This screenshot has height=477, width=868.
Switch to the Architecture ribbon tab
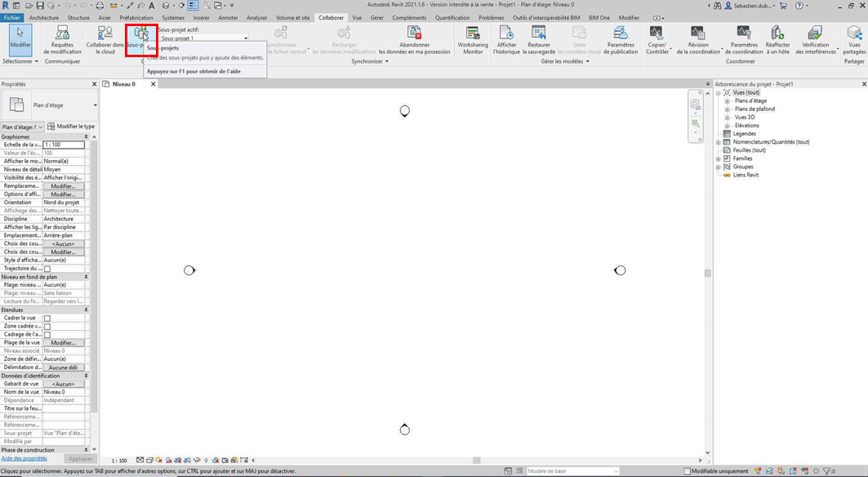[44, 17]
